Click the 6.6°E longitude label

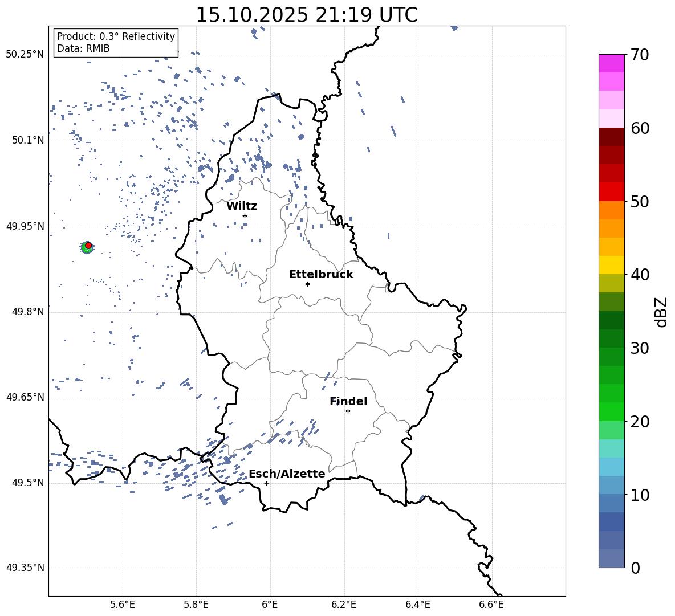(491, 605)
